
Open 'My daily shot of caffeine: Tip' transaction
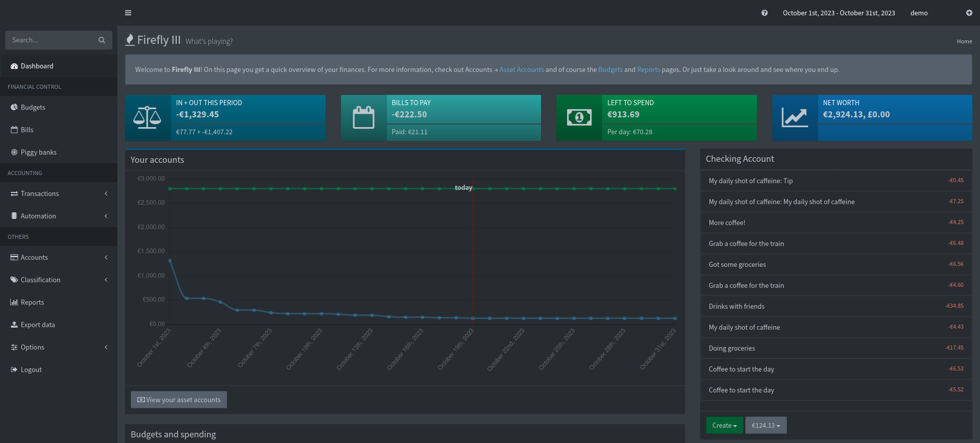(x=750, y=181)
